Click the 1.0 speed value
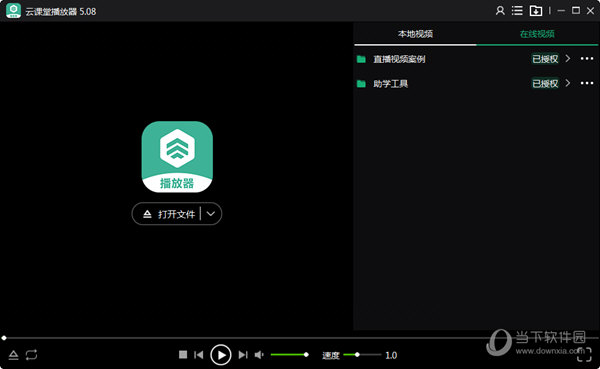 (x=391, y=355)
